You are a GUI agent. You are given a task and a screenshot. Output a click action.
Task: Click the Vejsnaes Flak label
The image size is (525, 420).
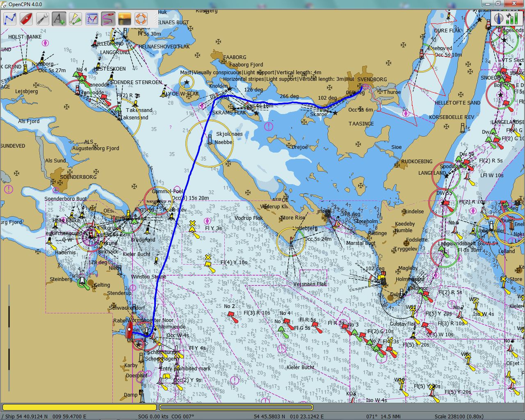click(310, 284)
